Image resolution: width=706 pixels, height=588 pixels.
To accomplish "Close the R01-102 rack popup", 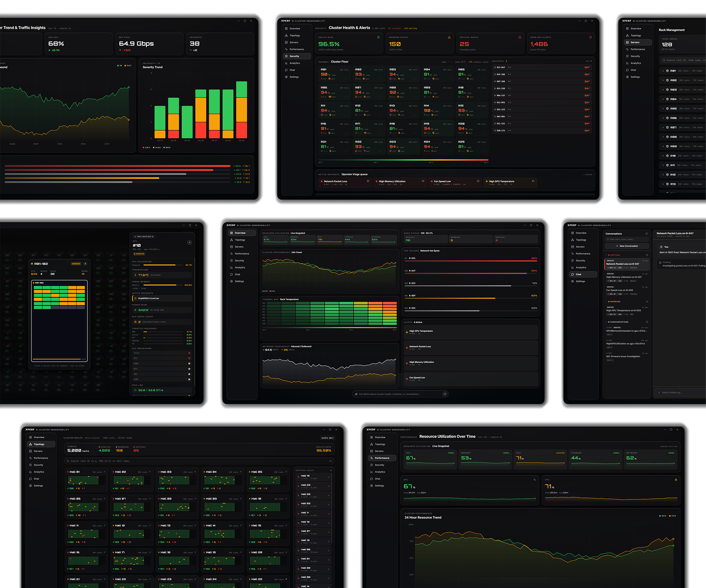I will [85, 264].
